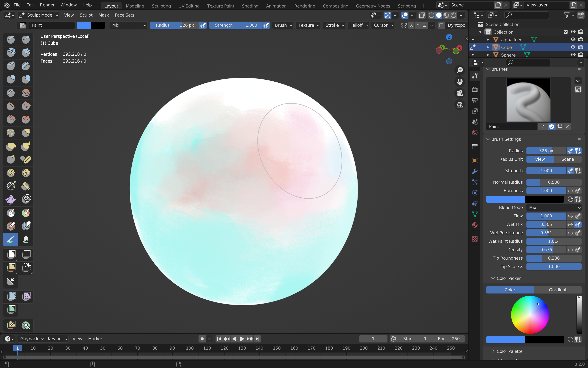Switch color picker to Gradient
588x368 pixels.
557,290
